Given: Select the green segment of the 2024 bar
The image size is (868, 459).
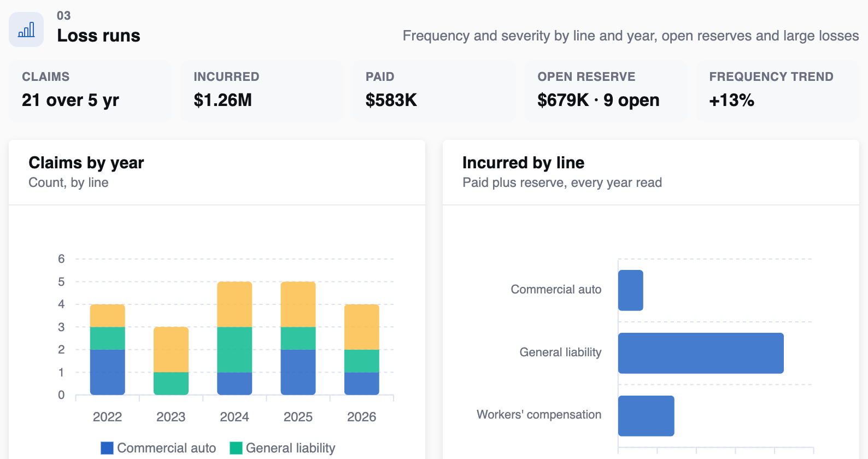Looking at the screenshot, I should (234, 350).
